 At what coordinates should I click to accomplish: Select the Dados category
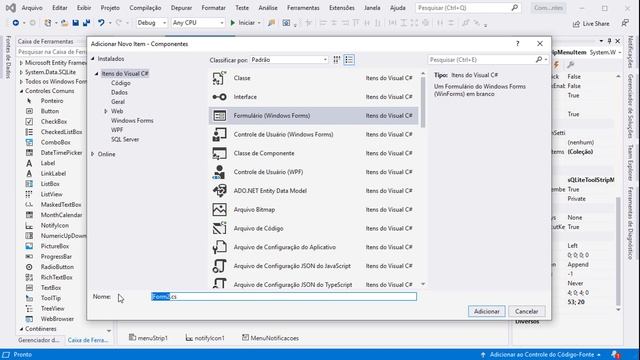[119, 92]
